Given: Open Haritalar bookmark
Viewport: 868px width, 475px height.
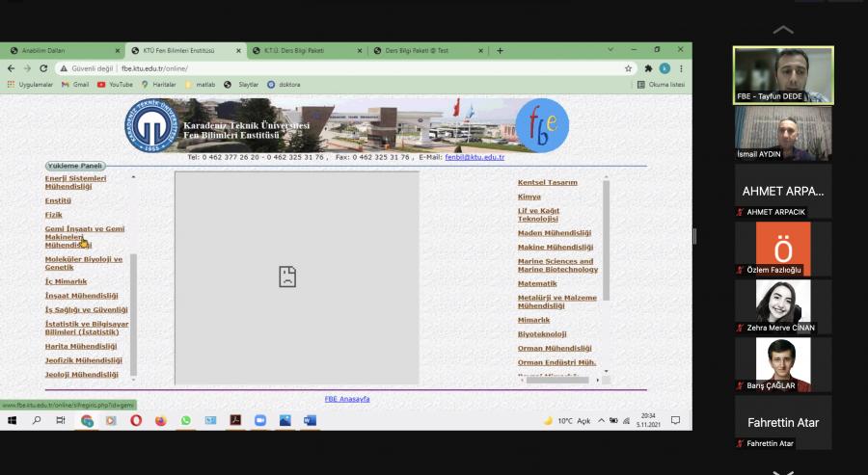Looking at the screenshot, I should click(x=158, y=85).
